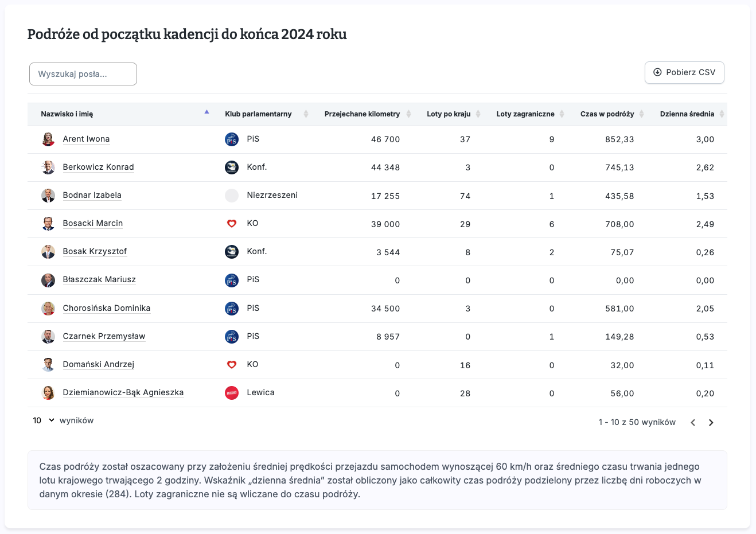Open the results-per-page dropdown
The width and height of the screenshot is (756, 534).
(x=44, y=420)
